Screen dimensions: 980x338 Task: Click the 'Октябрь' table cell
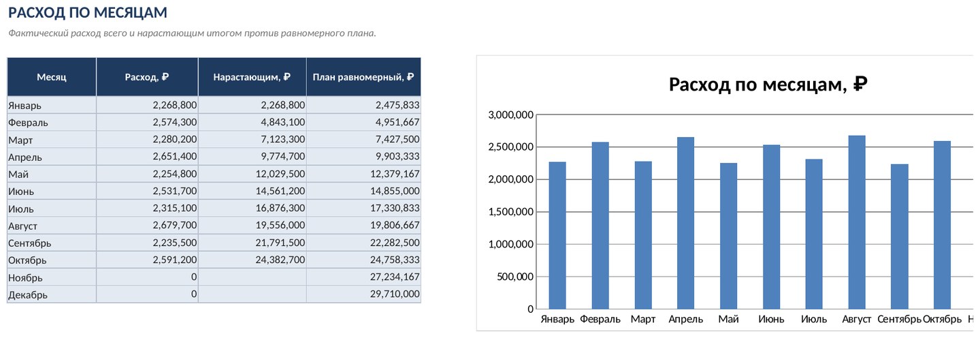(52, 260)
